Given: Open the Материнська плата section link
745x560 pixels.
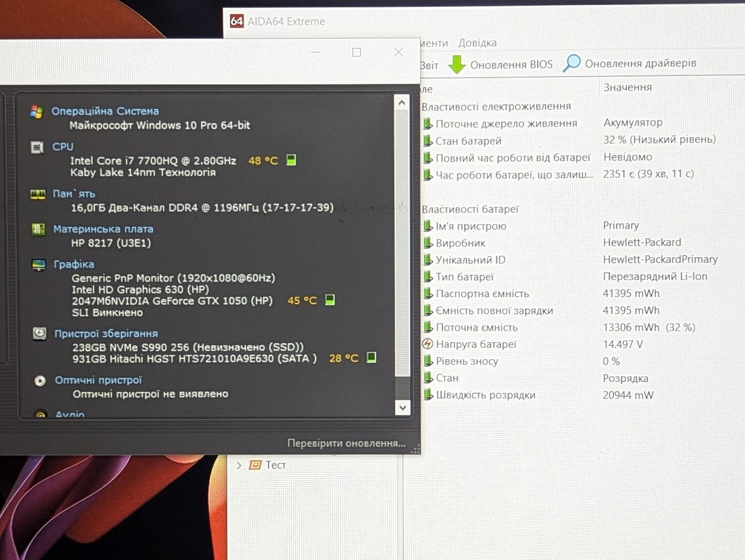Looking at the screenshot, I should 104,229.
